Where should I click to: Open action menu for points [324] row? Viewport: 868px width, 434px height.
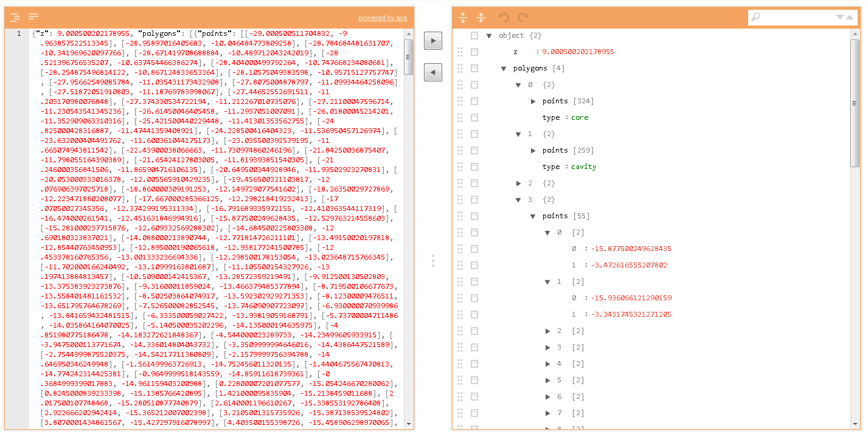[x=474, y=101]
